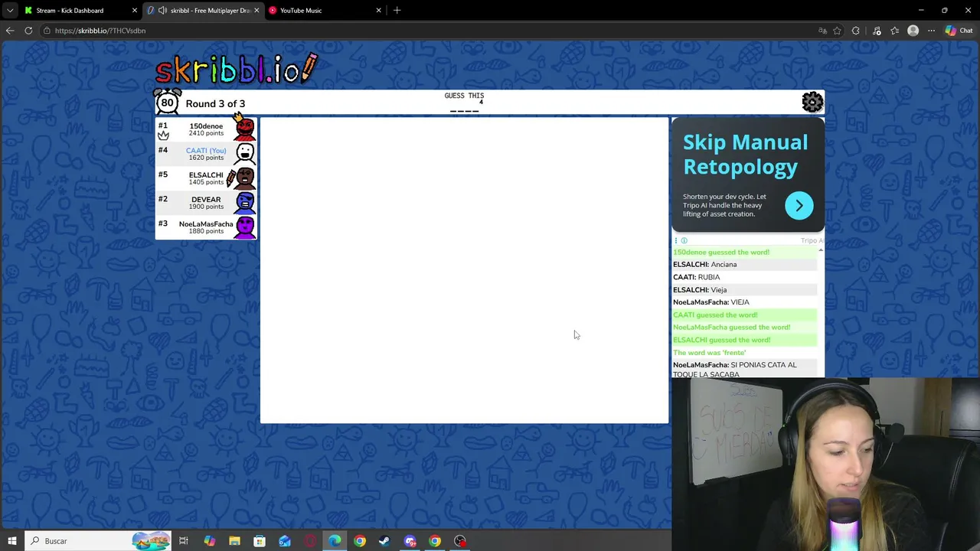980x551 pixels.
Task: Add this page to favorites
Action: click(837, 31)
